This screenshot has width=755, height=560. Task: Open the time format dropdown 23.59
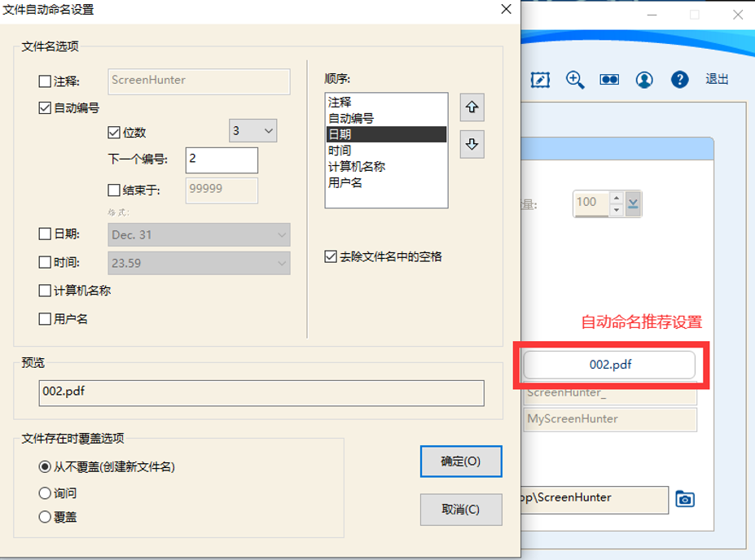tap(199, 263)
